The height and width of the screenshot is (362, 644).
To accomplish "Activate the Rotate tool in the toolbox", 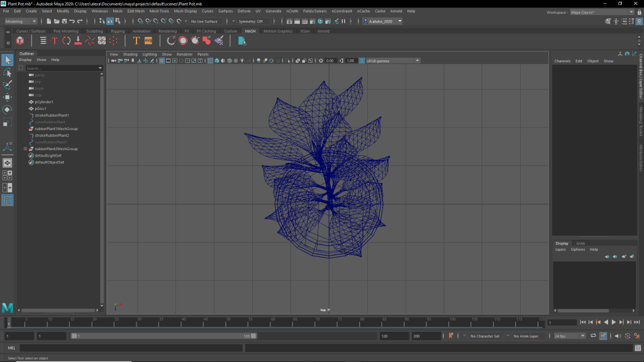I will tap(8, 109).
